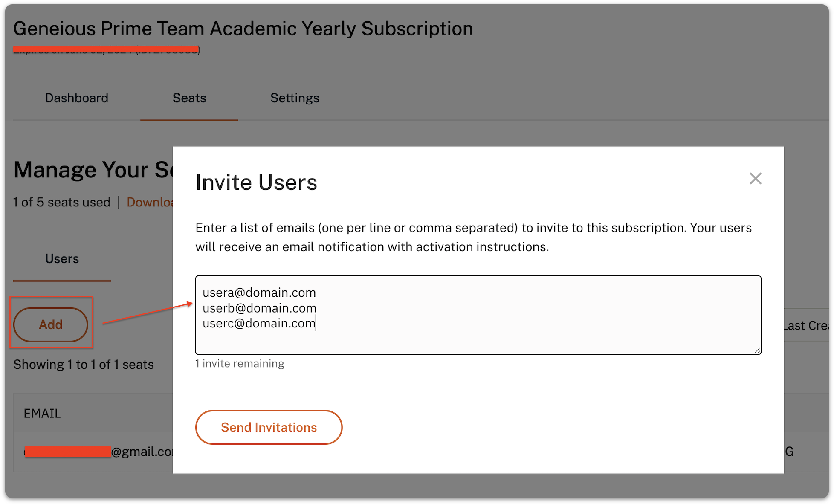Viewport: 834px width, 504px height.
Task: Place cursor on userc@domain.com line
Action: pos(259,323)
